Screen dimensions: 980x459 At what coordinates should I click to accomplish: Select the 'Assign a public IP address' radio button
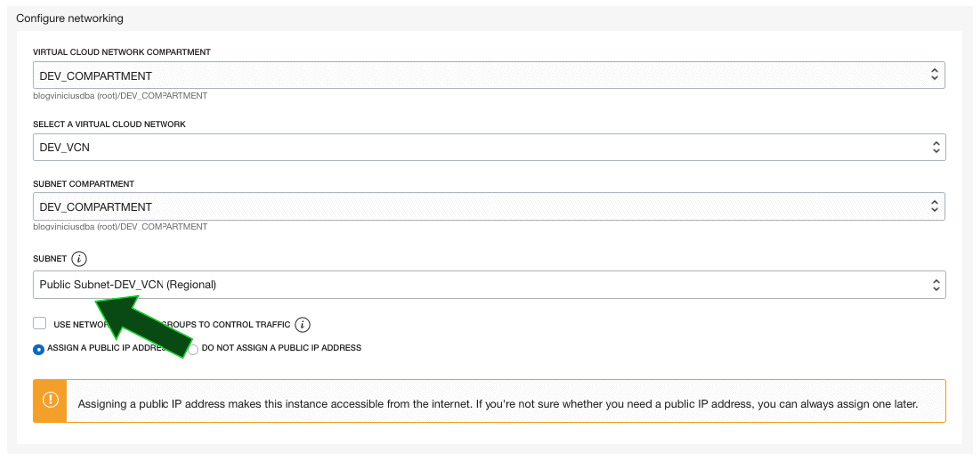(38, 349)
